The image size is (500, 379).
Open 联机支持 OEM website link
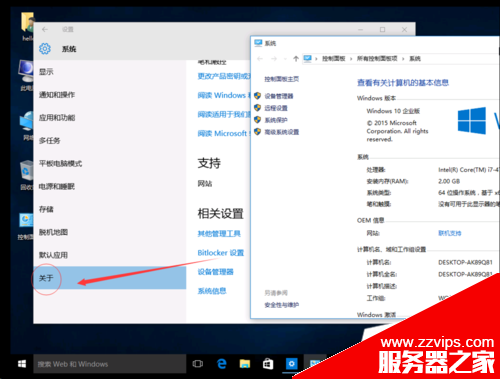point(450,233)
